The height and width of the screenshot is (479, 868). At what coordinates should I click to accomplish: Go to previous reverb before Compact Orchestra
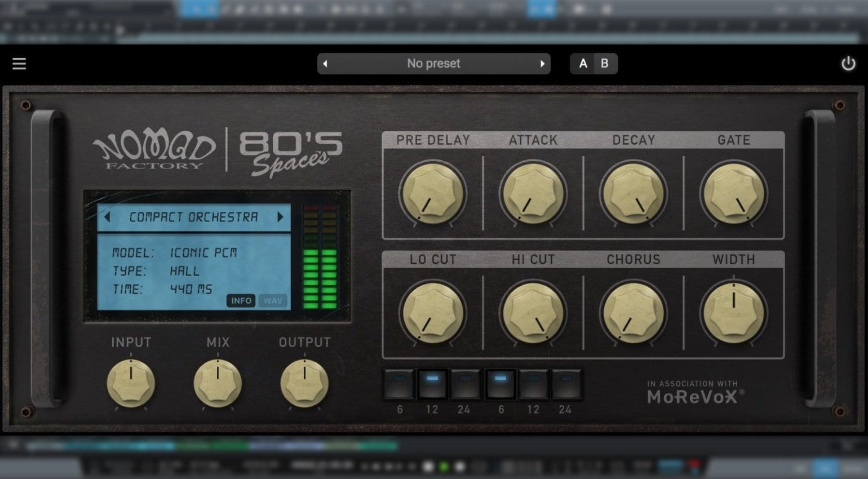(107, 217)
